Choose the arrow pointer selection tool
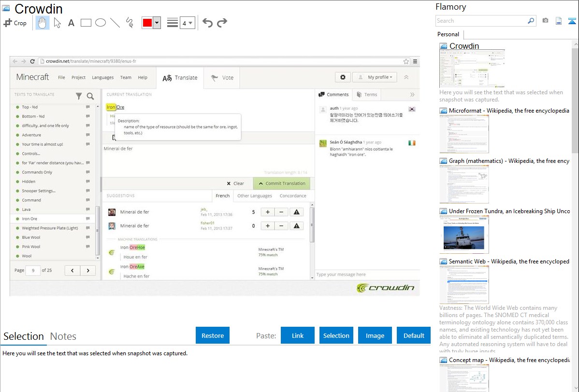The image size is (579, 392). (x=57, y=23)
